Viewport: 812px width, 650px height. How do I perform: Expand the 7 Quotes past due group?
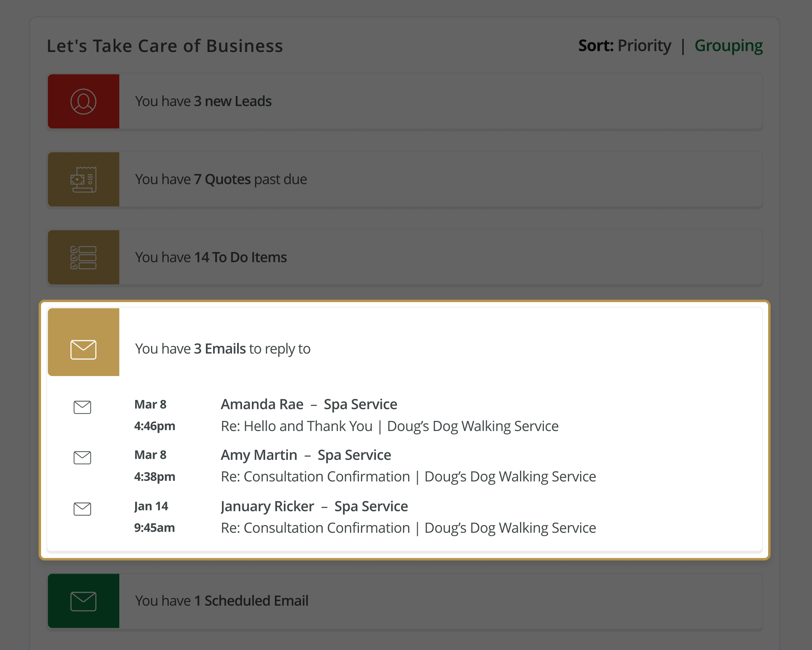tap(365, 179)
